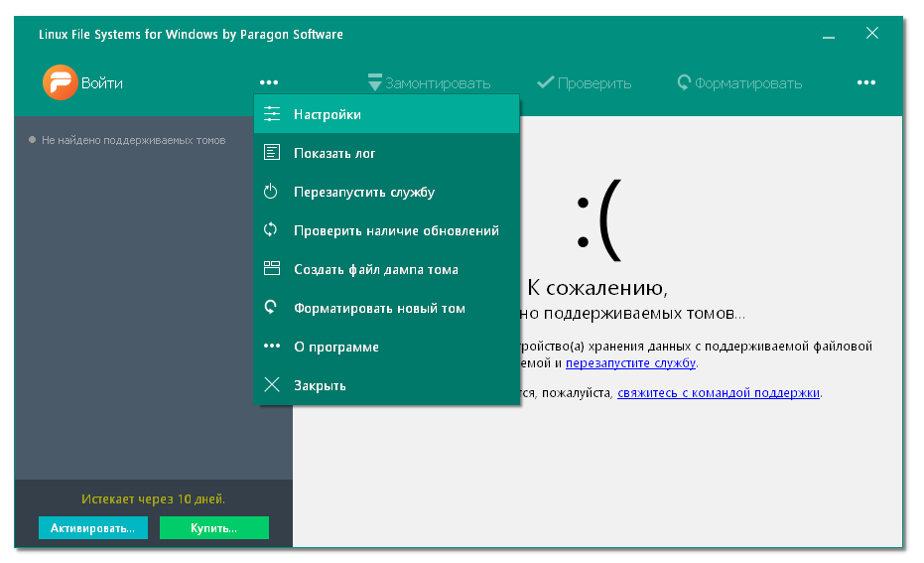Image resolution: width=924 pixels, height=563 pixels.
Task: Click the format new volume icon
Action: point(271,307)
